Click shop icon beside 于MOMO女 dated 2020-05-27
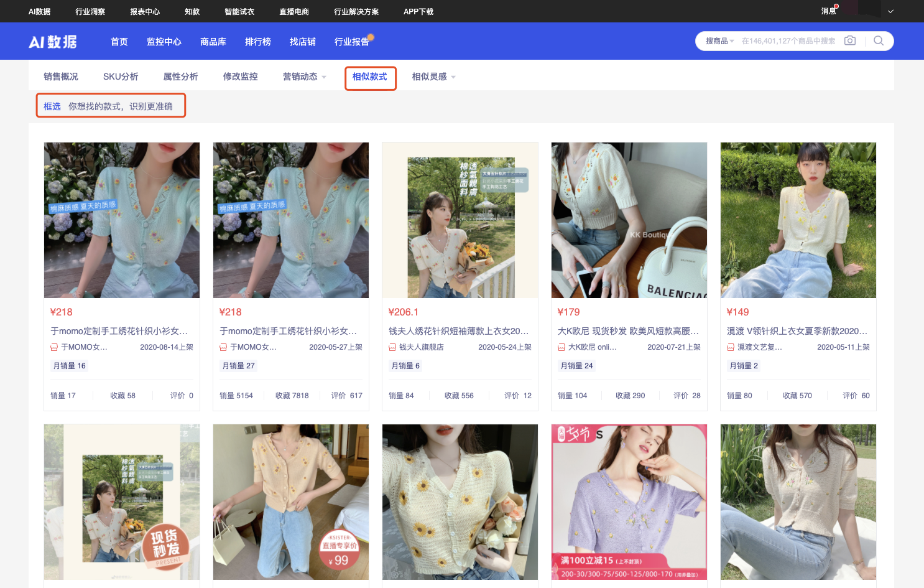This screenshot has width=924, height=588. pyautogui.click(x=223, y=347)
